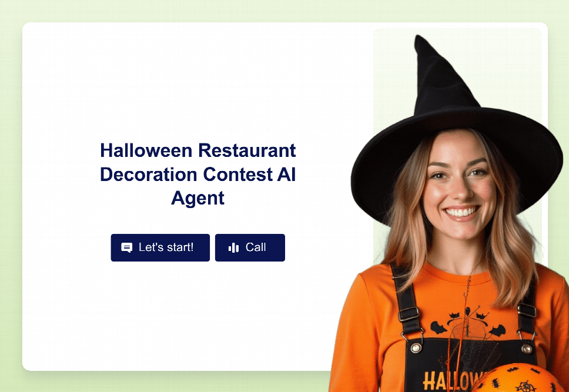Click the left overall strap buckle
569x392 pixels.
409,314
